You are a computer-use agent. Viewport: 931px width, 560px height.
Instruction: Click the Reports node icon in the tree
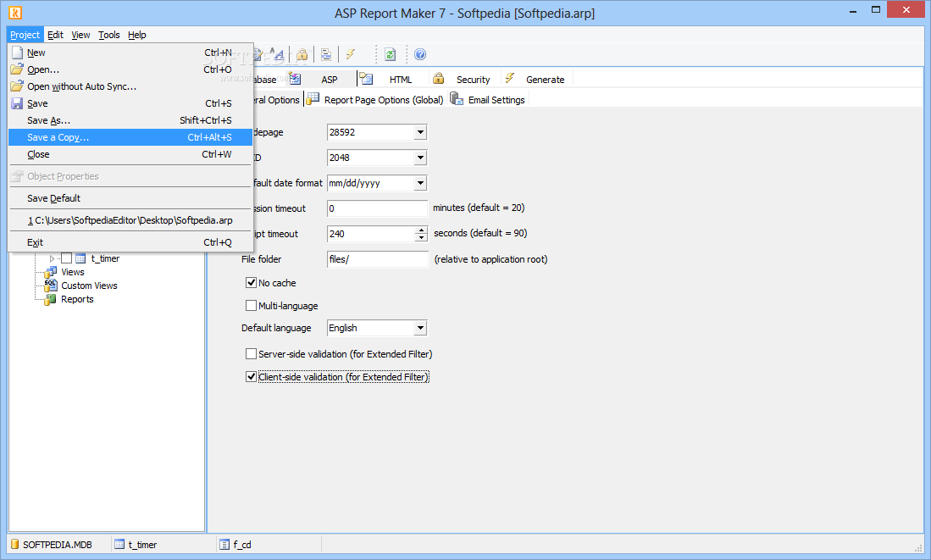51,299
